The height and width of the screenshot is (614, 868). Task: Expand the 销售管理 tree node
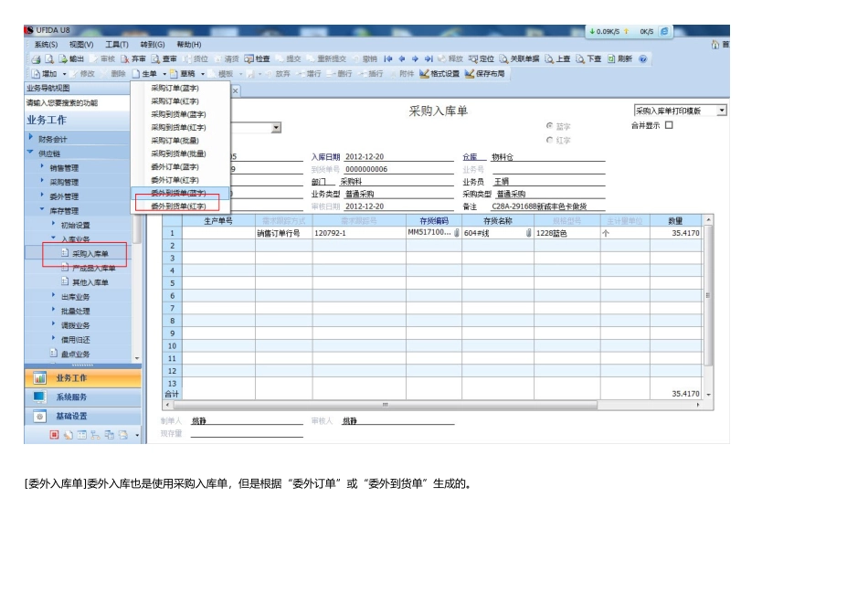click(42, 166)
